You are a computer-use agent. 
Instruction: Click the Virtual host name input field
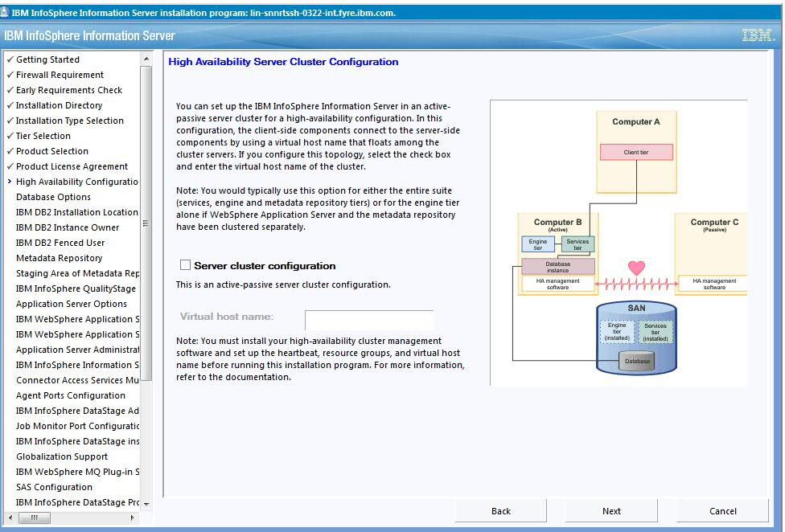click(369, 318)
